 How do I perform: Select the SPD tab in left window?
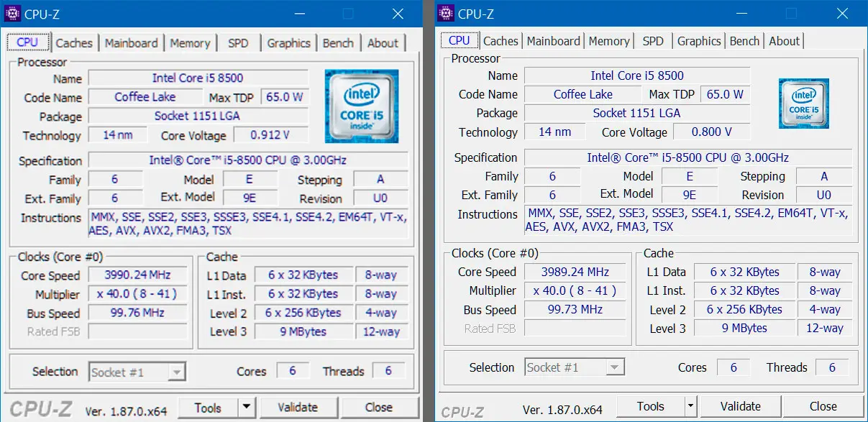pyautogui.click(x=238, y=43)
